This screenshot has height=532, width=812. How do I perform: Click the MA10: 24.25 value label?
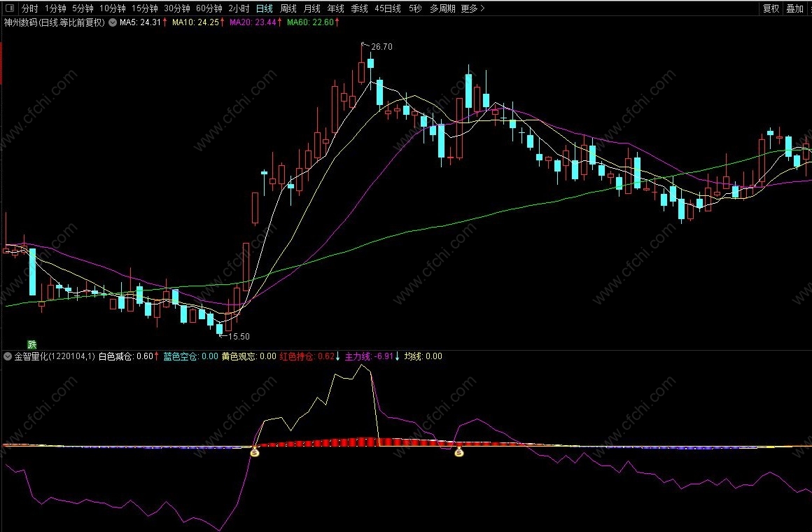click(198, 22)
